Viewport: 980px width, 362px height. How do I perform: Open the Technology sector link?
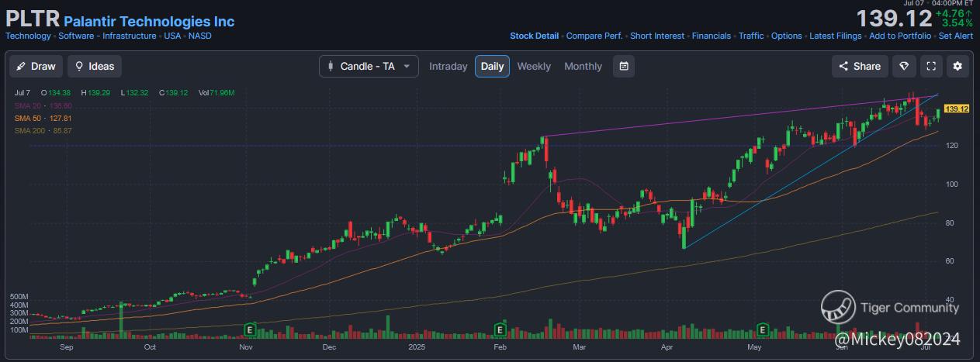pos(28,36)
